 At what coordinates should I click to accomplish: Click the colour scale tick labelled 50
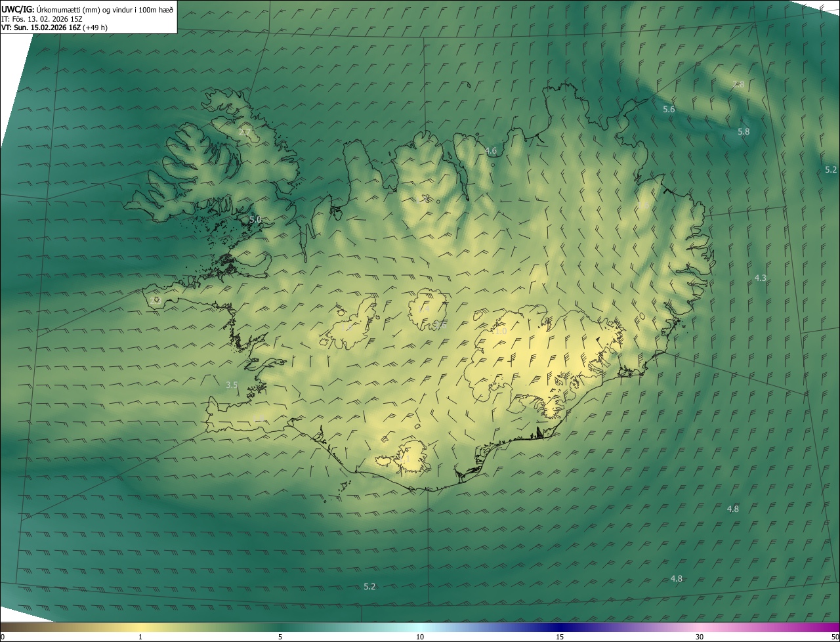(834, 637)
